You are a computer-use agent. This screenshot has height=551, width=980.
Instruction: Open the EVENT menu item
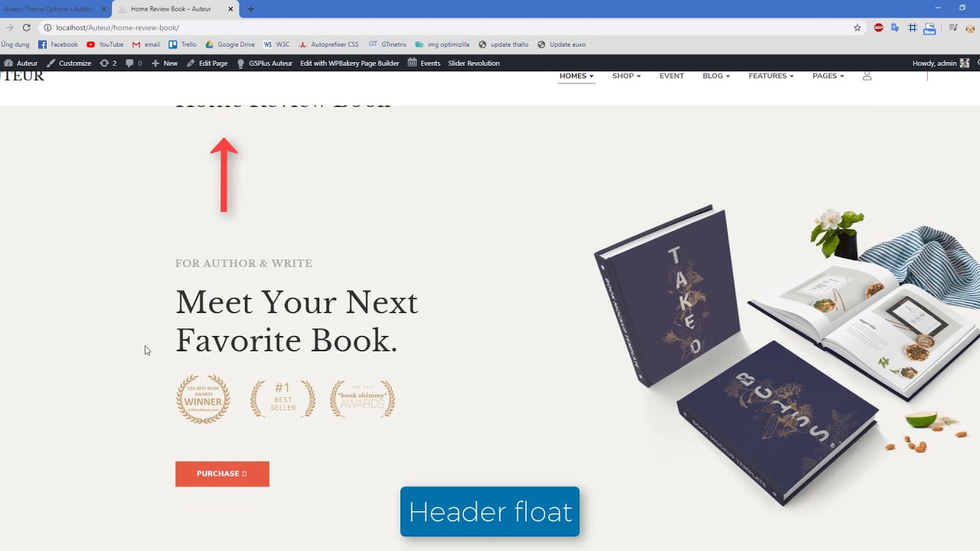671,76
